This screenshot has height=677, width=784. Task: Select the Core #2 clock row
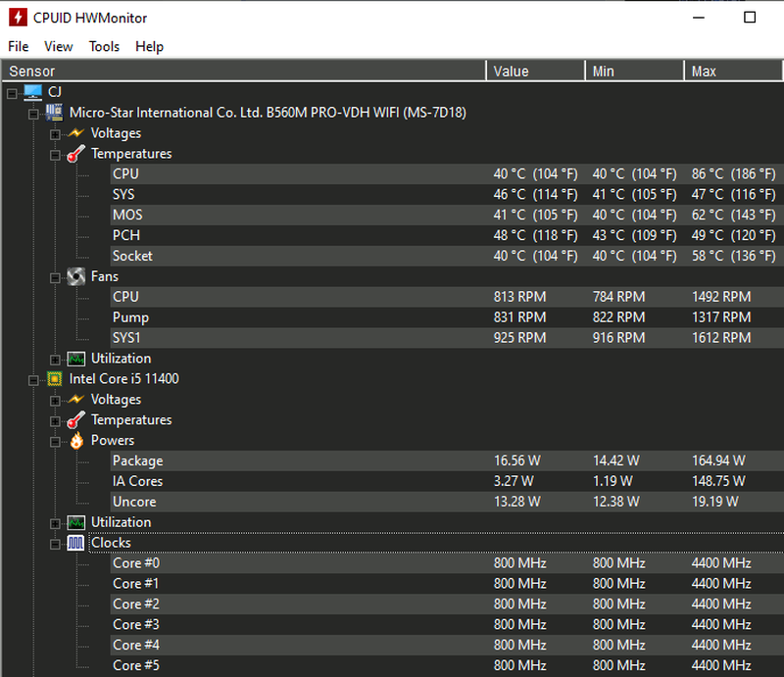(447, 604)
